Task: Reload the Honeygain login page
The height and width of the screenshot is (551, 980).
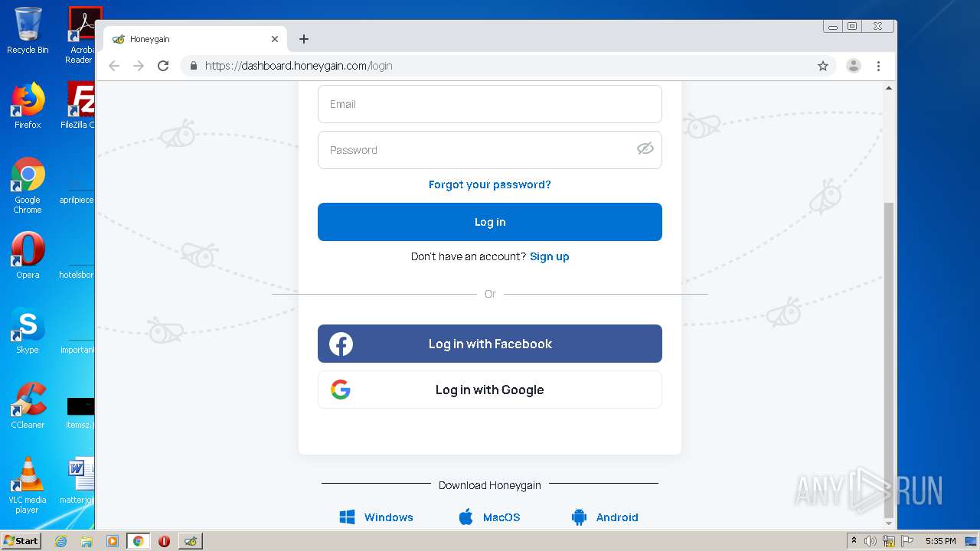Action: pos(163,66)
